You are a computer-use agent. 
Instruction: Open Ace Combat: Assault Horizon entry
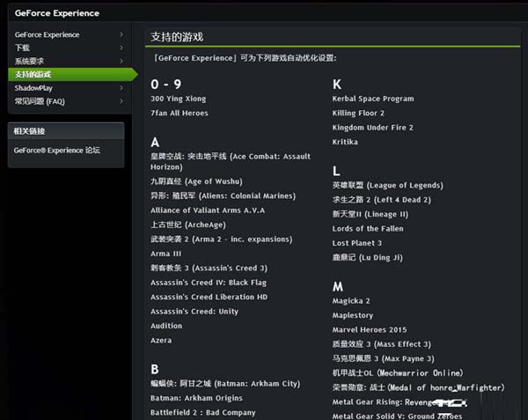[231, 162]
